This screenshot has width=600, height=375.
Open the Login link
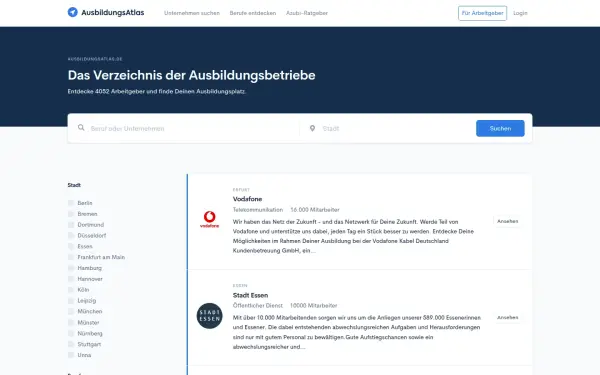point(520,13)
